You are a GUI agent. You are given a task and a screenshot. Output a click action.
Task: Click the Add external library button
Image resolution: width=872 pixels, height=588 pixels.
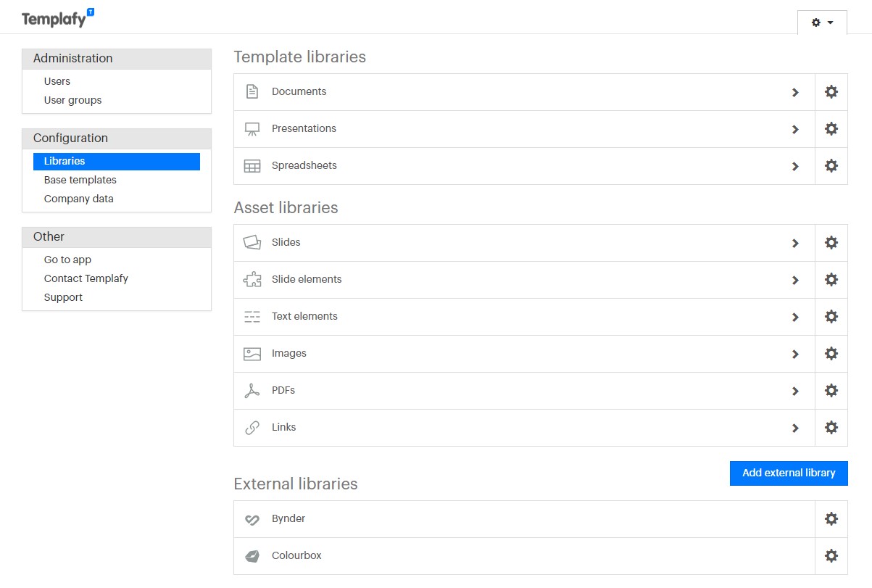[x=789, y=473]
